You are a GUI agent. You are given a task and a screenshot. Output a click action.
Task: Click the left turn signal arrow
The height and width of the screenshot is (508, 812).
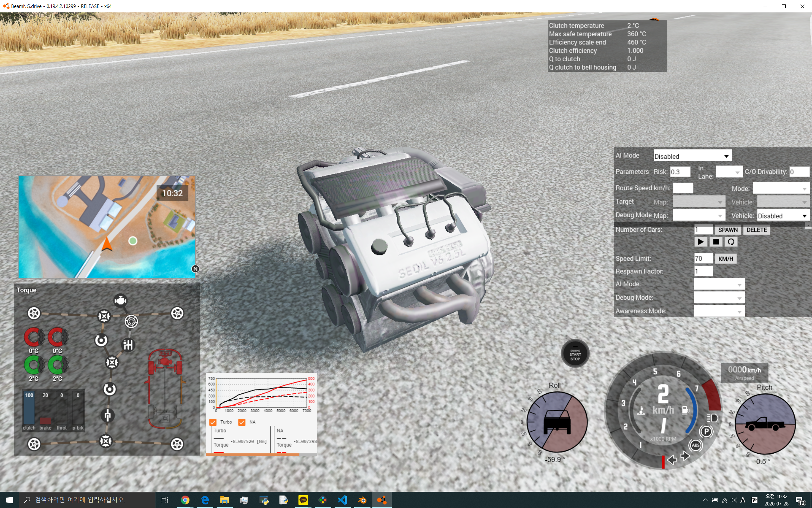pos(672,459)
